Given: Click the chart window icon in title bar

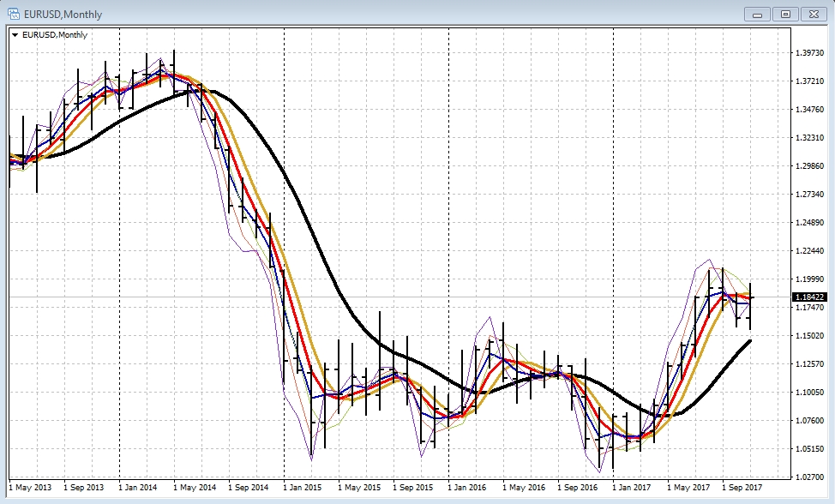Looking at the screenshot, I should click(15, 14).
